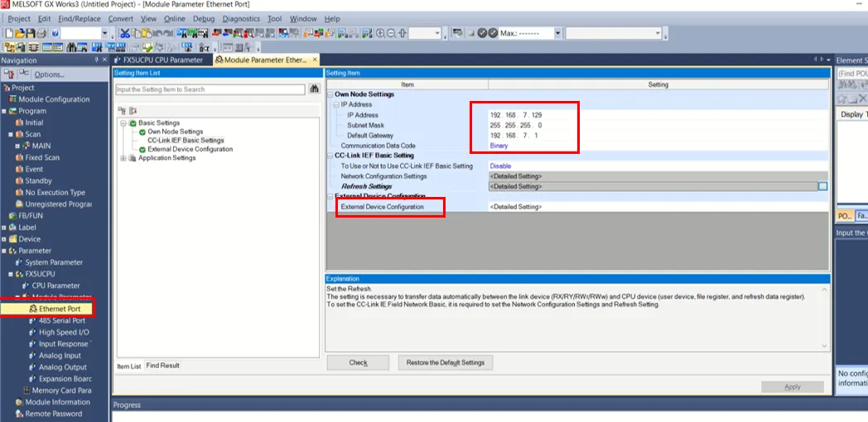This screenshot has width=868, height=422.
Task: Switch to the Find Result tab
Action: point(162,366)
